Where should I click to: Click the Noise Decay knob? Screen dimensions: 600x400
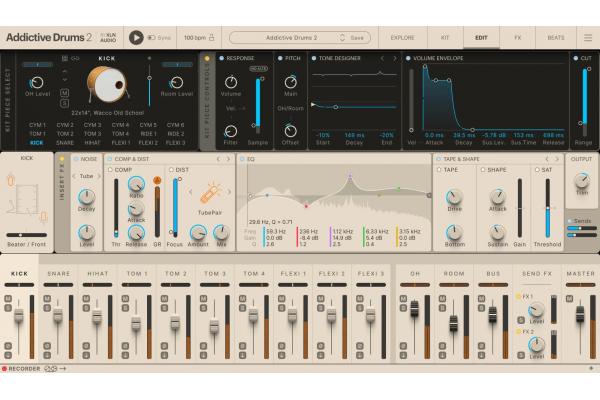86,197
